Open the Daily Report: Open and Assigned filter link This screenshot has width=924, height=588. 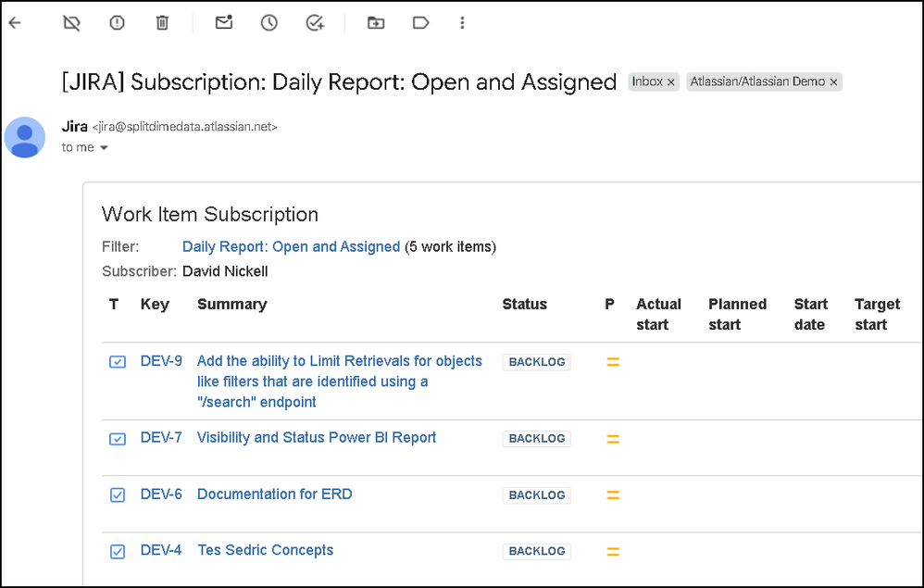pos(291,247)
